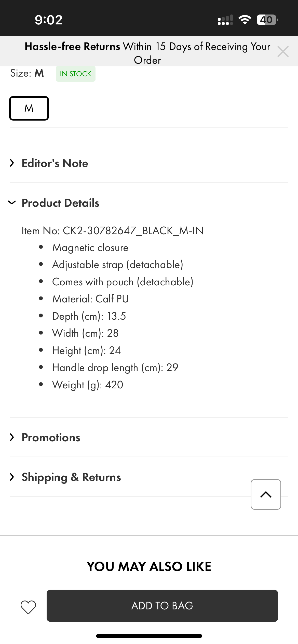This screenshot has width=298, height=644.
Task: Tap the Material: Calf PU line
Action: (90, 299)
